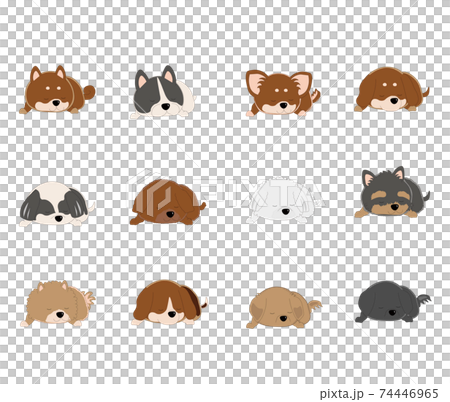Select the brown Dachshund in the top row
Viewport: 450px width, 402px height.
click(x=392, y=89)
